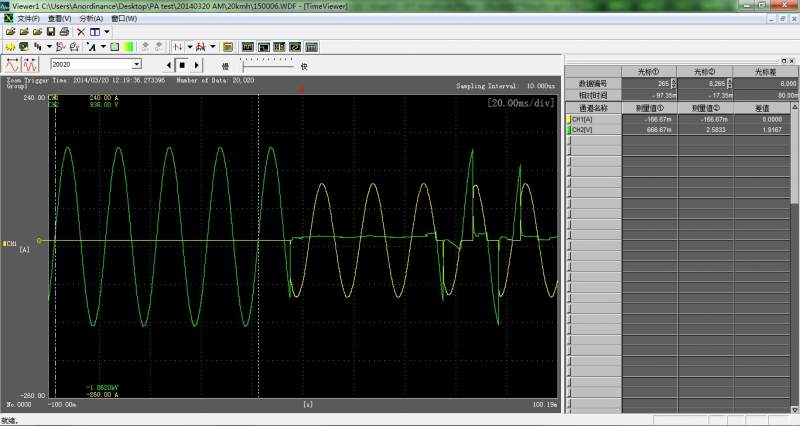The height and width of the screenshot is (426, 800).
Task: Open dropdown next to red cursor icon
Action: [x=213, y=47]
